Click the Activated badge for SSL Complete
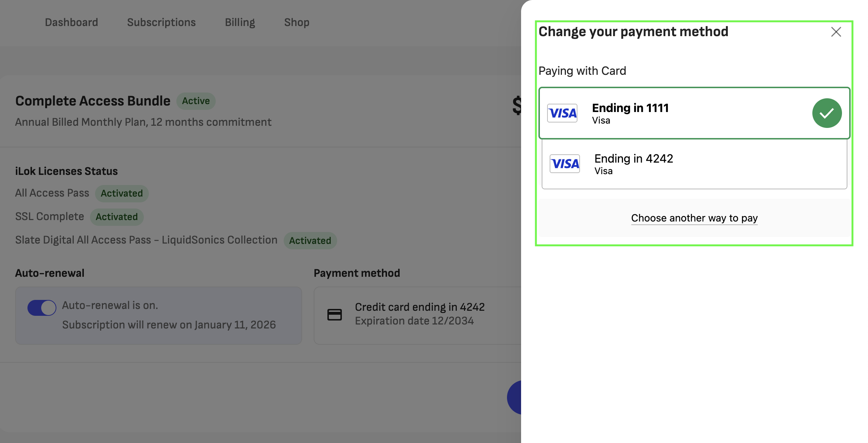 (117, 217)
